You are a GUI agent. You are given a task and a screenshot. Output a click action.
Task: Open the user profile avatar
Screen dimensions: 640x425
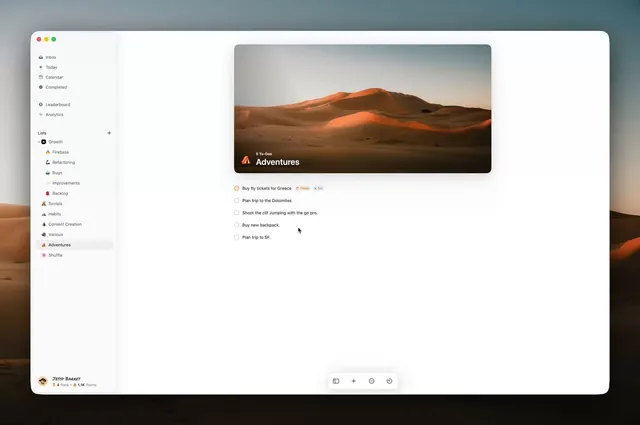(x=42, y=381)
